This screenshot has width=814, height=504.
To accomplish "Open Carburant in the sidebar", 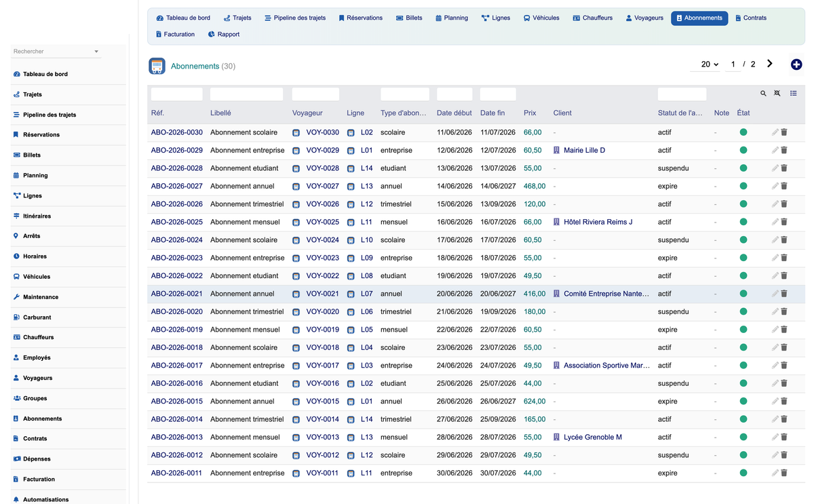I will pos(37,317).
